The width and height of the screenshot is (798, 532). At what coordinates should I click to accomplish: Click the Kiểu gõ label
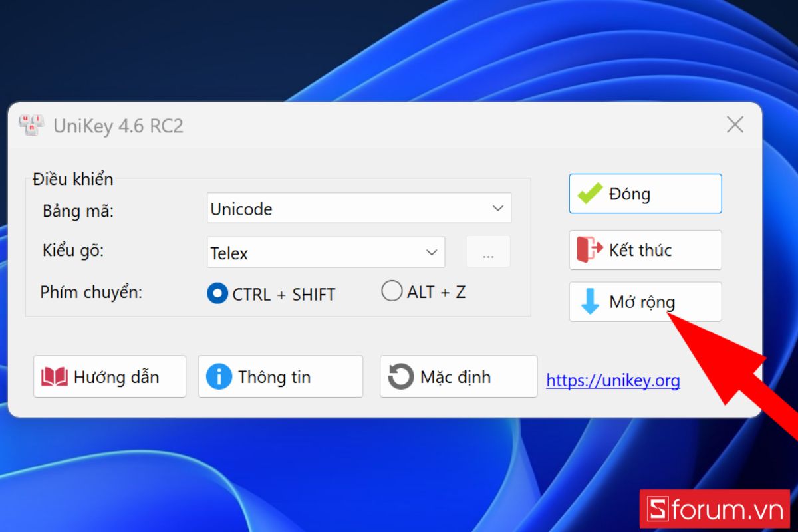click(x=74, y=251)
